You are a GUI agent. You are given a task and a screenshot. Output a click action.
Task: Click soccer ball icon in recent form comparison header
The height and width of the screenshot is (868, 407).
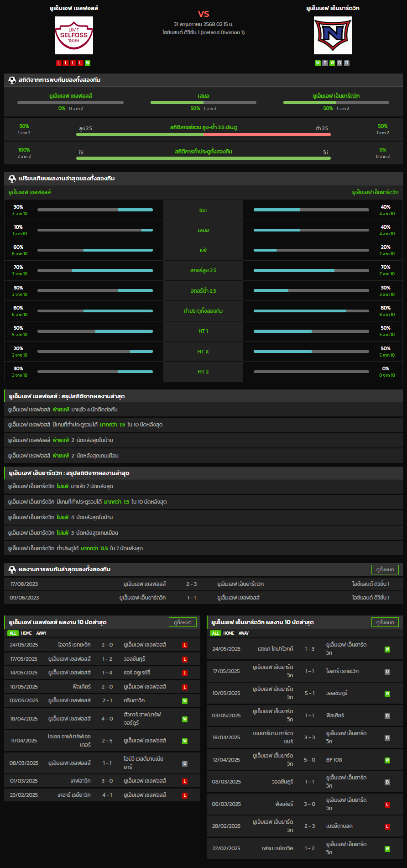pyautogui.click(x=12, y=179)
